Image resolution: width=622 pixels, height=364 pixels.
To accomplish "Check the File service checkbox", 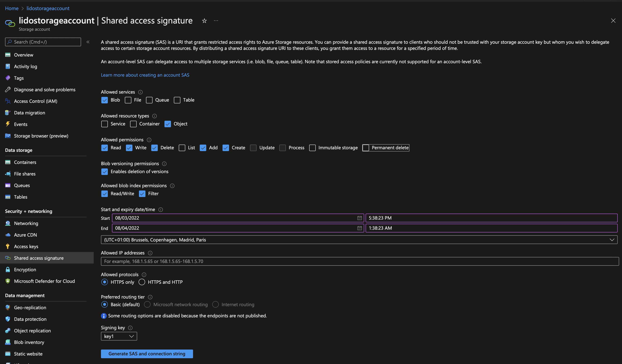I will coord(128,100).
